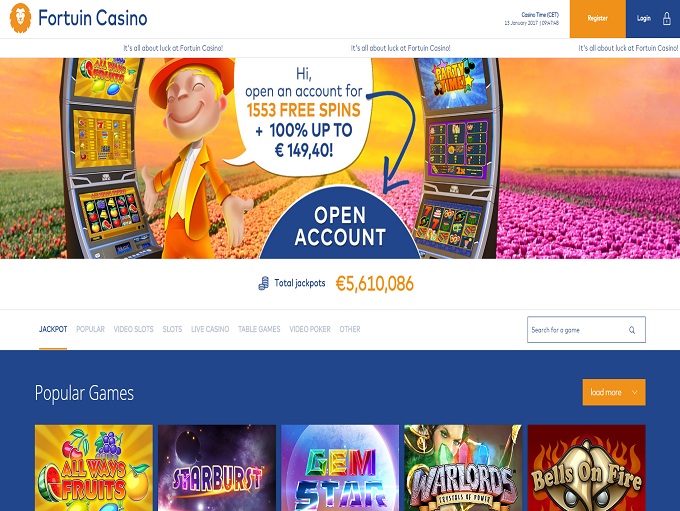This screenshot has width=680, height=511.
Task: Launch the Gem Star game tile
Action: pos(340,468)
